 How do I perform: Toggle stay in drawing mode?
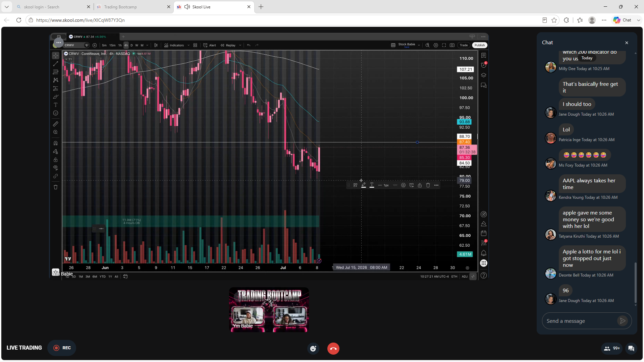(56, 152)
